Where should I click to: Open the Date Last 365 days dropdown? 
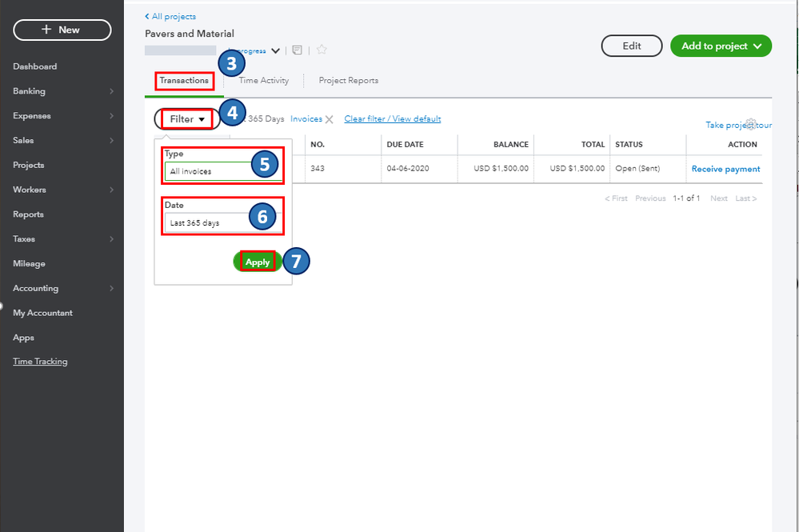(x=222, y=222)
